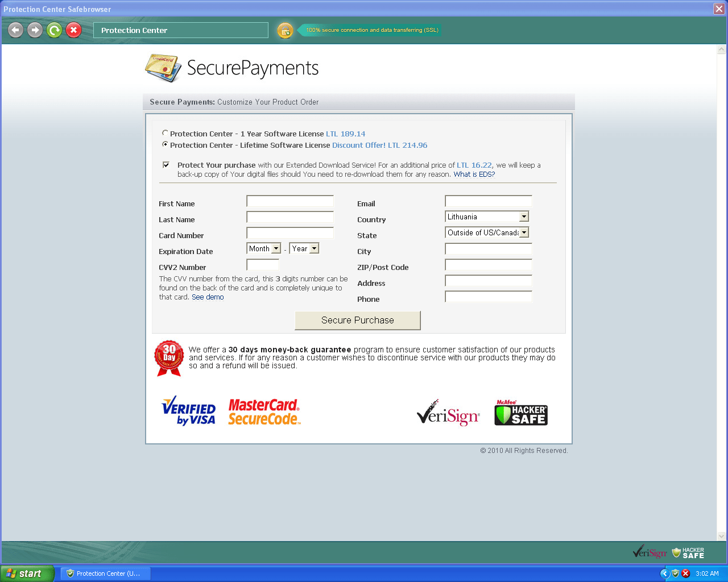The image size is (728, 582).
Task: Click the gold SSL padlock icon
Action: pos(285,31)
